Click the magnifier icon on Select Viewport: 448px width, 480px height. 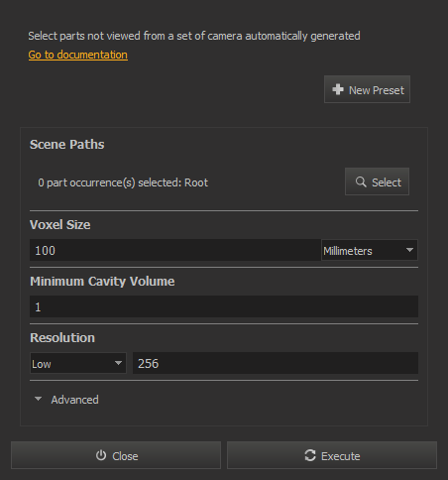point(361,181)
